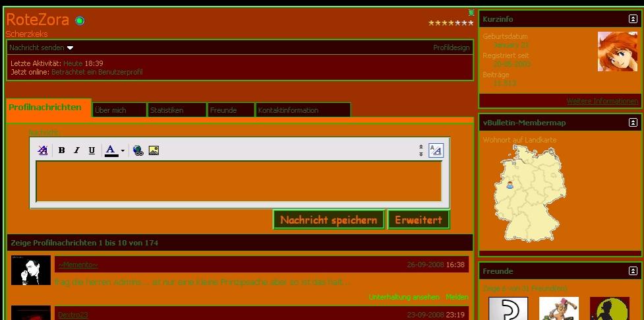Image resolution: width=644 pixels, height=320 pixels.
Task: Collapse the Freunde panel
Action: click(633, 271)
